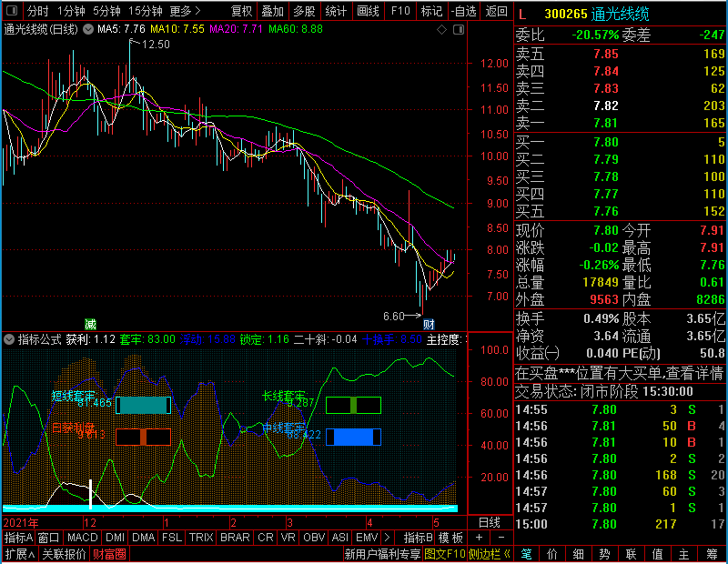Click the 减 marker below the price chart

click(90, 324)
